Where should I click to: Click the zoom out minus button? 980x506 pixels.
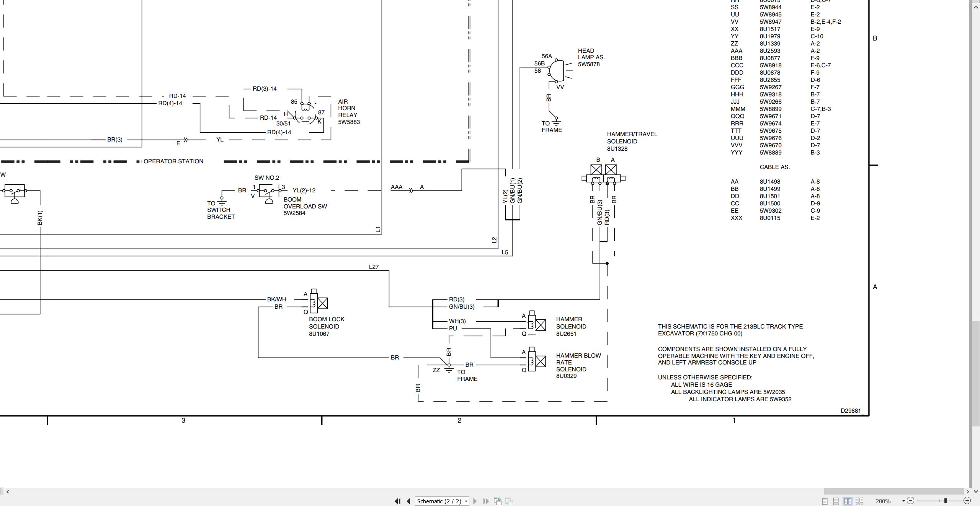tap(911, 501)
